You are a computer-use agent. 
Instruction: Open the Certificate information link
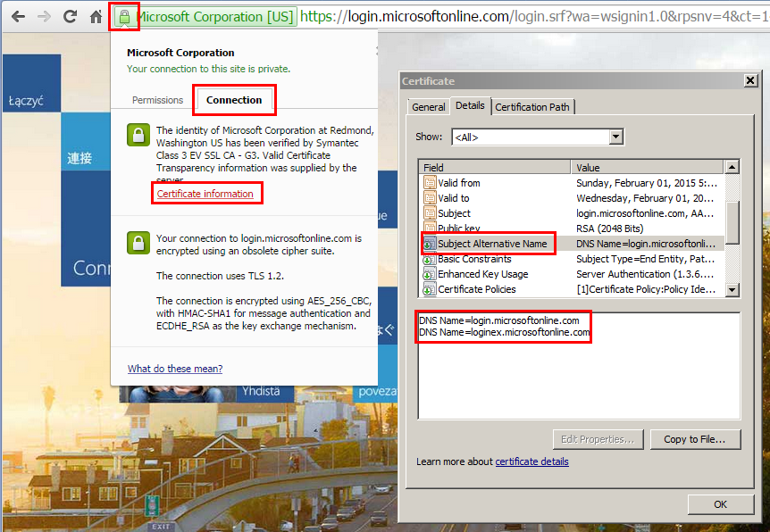pyautogui.click(x=205, y=194)
